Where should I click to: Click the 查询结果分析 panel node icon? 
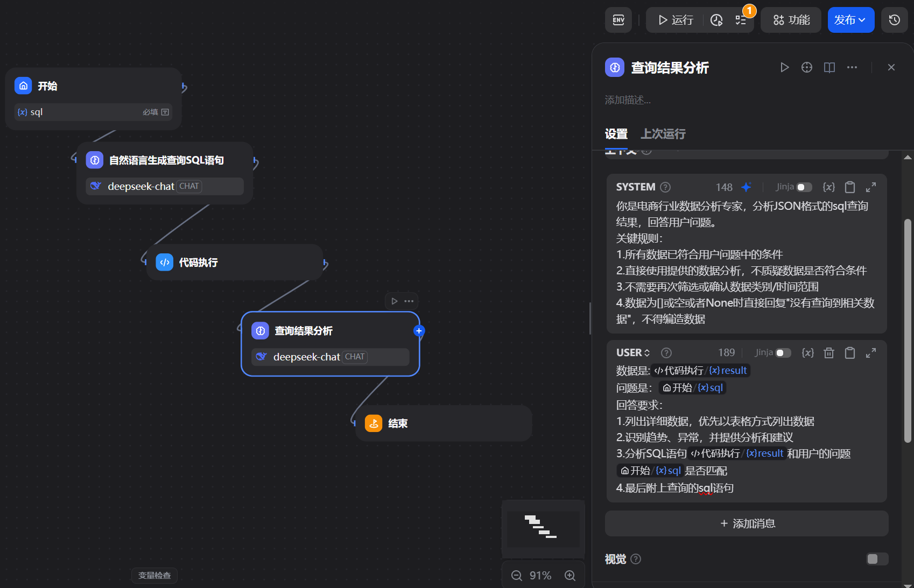pyautogui.click(x=615, y=67)
